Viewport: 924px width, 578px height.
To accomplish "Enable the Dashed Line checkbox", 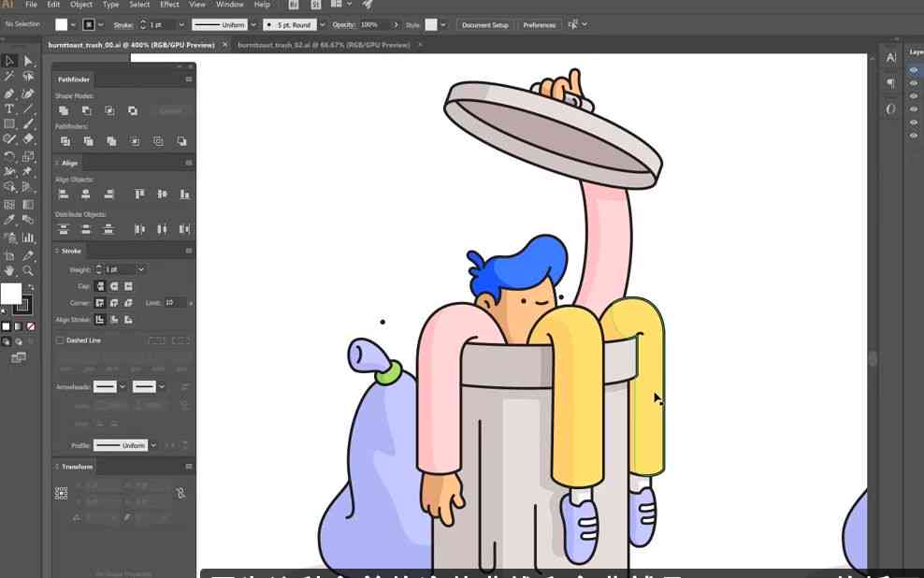I will 60,340.
